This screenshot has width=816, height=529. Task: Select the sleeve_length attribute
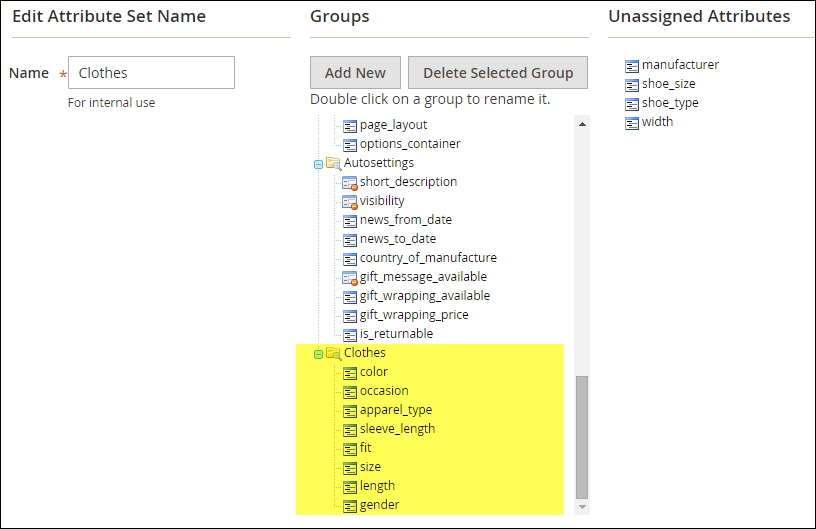pos(397,429)
